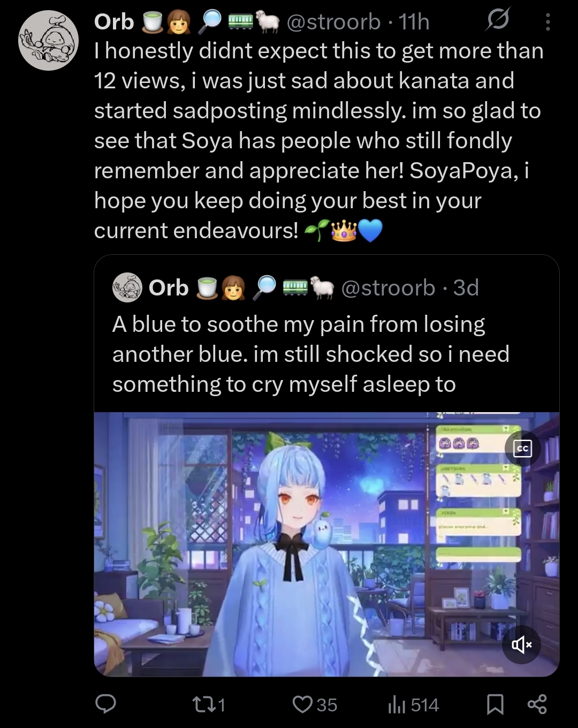
Task: Open the three-dot more options menu
Action: 547,22
